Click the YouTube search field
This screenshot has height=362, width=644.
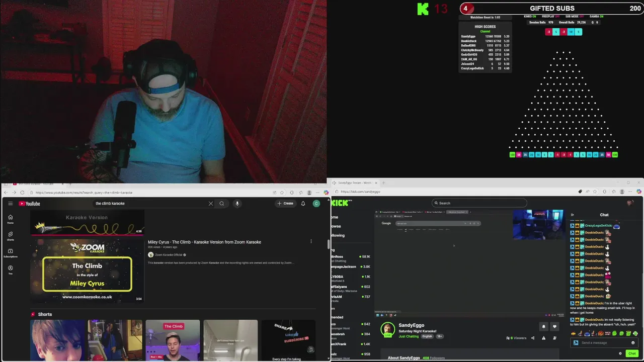coord(150,204)
